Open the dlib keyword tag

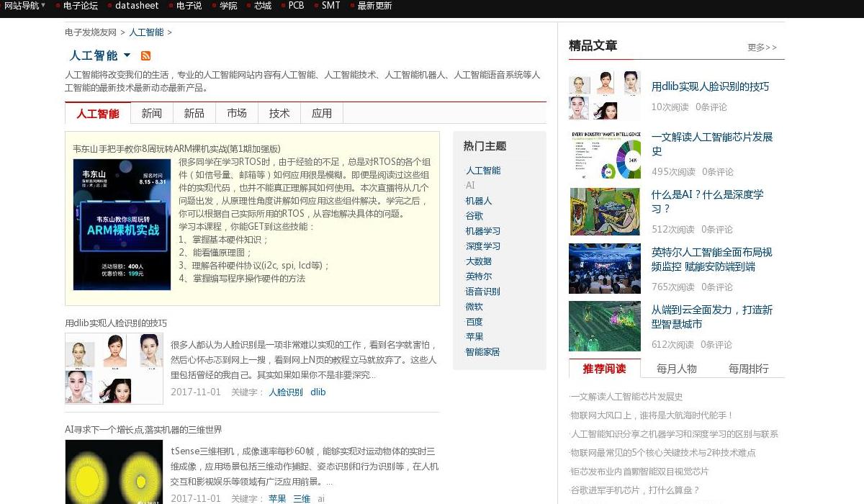318,392
